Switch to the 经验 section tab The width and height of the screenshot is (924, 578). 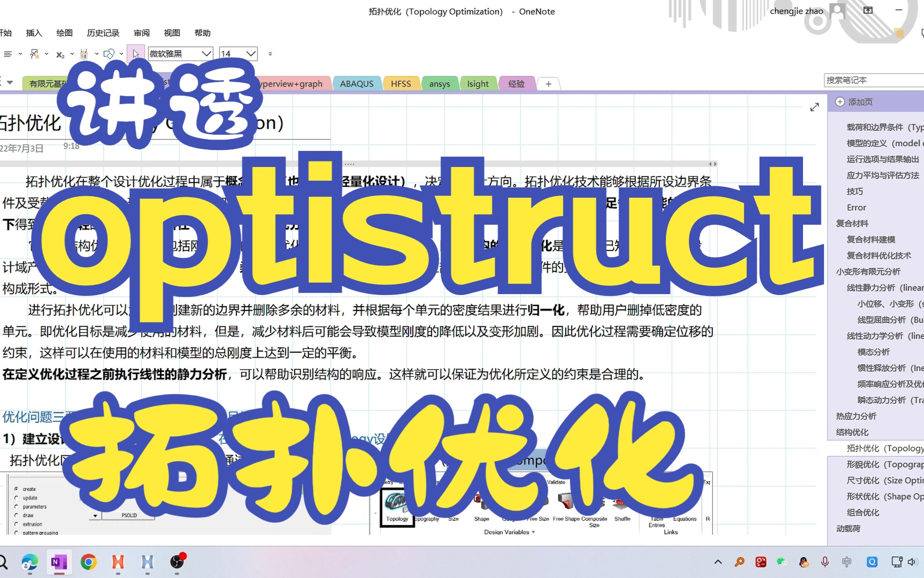point(517,84)
